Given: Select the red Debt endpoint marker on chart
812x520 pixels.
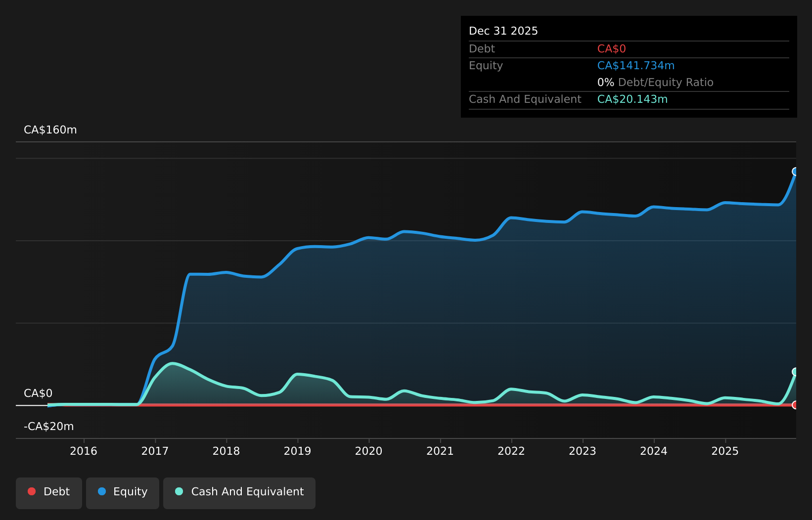Looking at the screenshot, I should pyautogui.click(x=795, y=405).
